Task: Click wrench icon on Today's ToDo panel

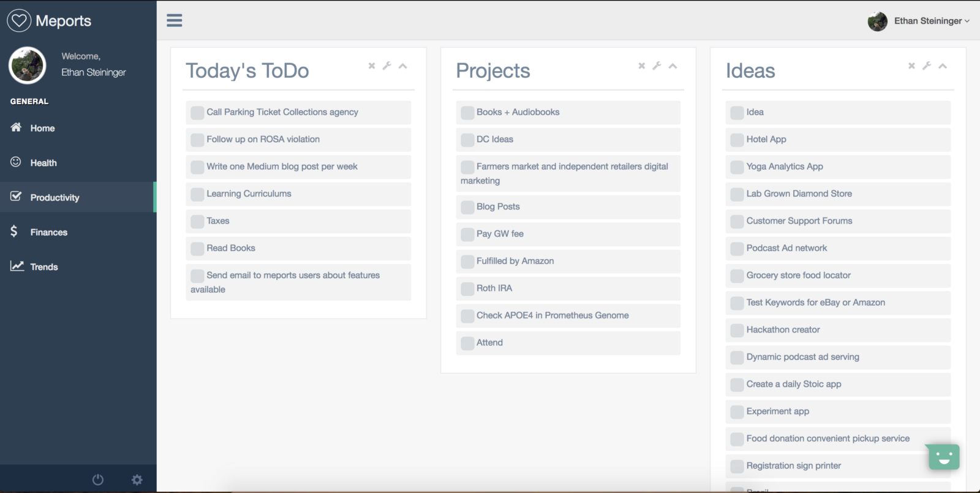Action: click(x=387, y=66)
